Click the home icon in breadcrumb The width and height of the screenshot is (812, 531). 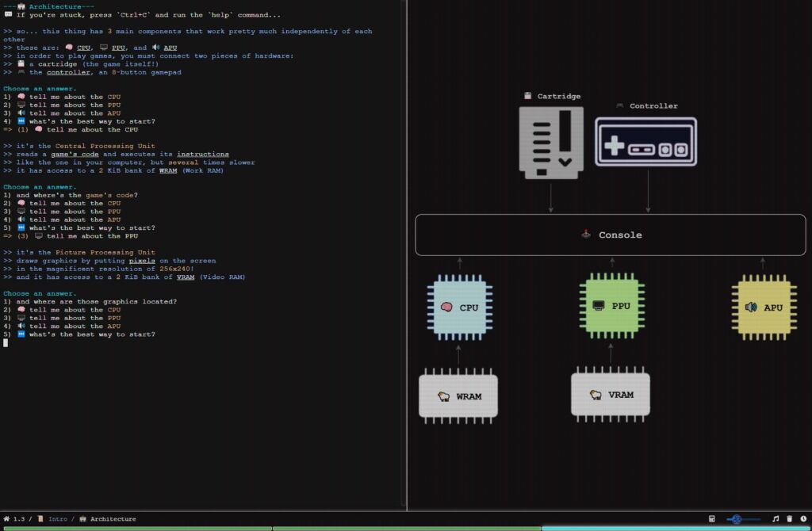[6, 519]
